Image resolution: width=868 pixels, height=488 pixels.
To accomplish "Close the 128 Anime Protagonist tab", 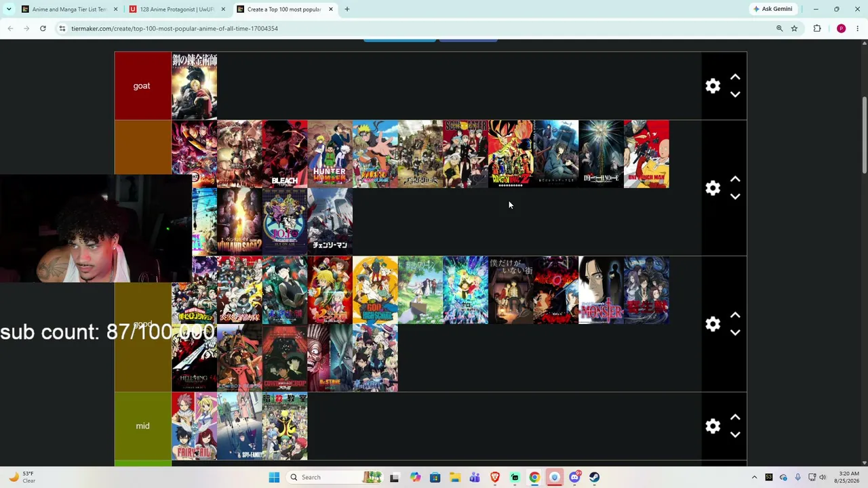I will tap(223, 9).
